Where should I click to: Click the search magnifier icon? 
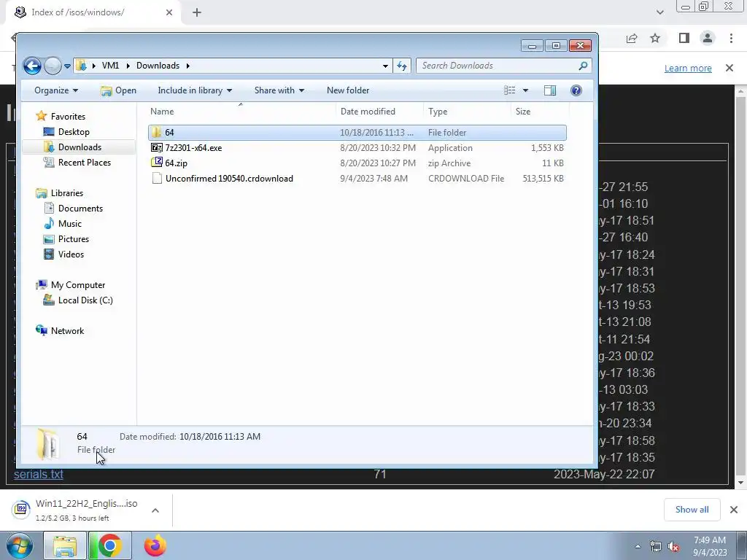pyautogui.click(x=583, y=66)
